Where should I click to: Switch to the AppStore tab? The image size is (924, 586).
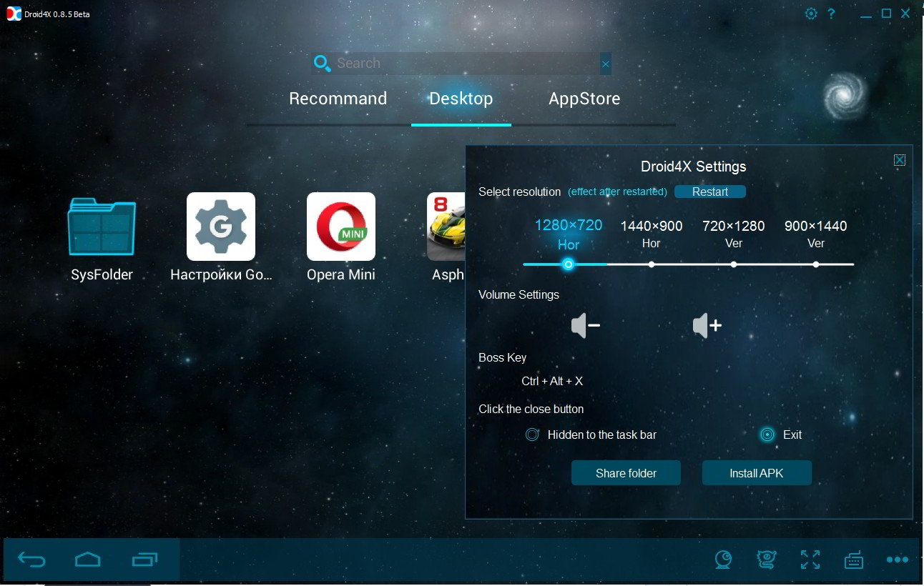584,99
